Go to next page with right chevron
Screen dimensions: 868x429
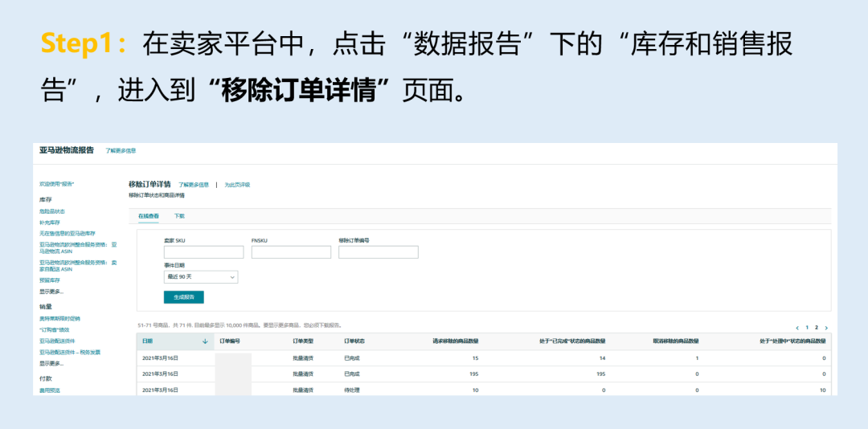pyautogui.click(x=826, y=328)
